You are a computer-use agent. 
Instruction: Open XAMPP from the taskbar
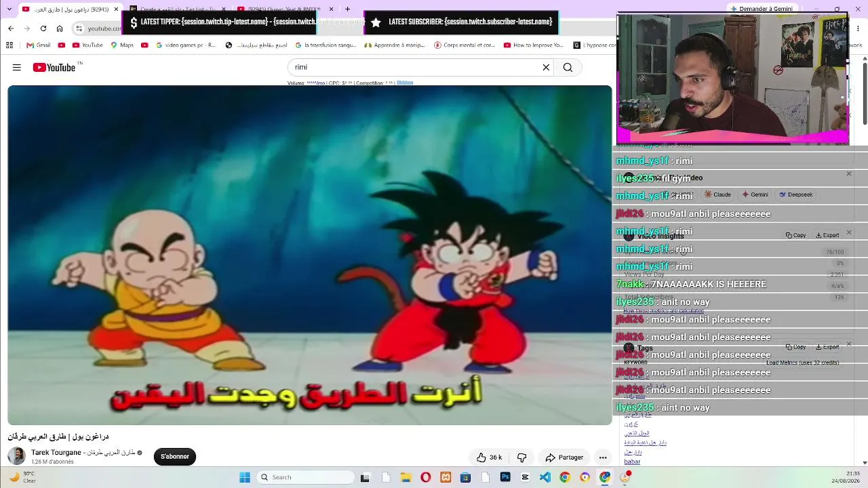[446, 477]
